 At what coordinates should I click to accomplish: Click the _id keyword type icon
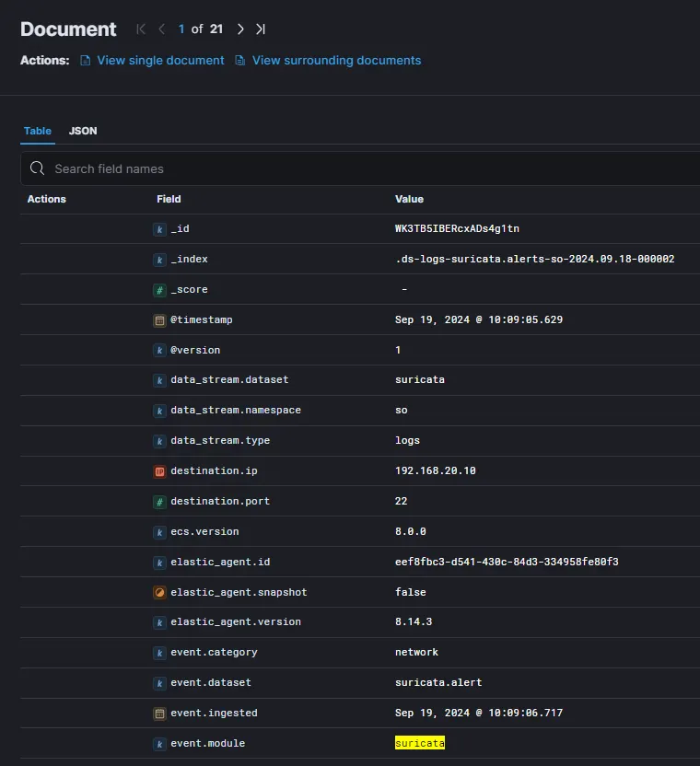[159, 229]
